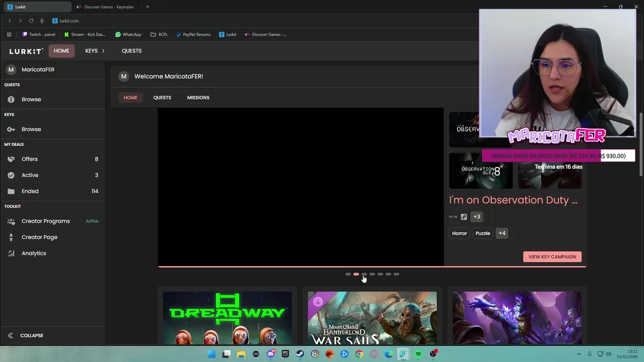Collapse the sidebar with COLLAPSE
This screenshot has width=644, height=362.
25,335
